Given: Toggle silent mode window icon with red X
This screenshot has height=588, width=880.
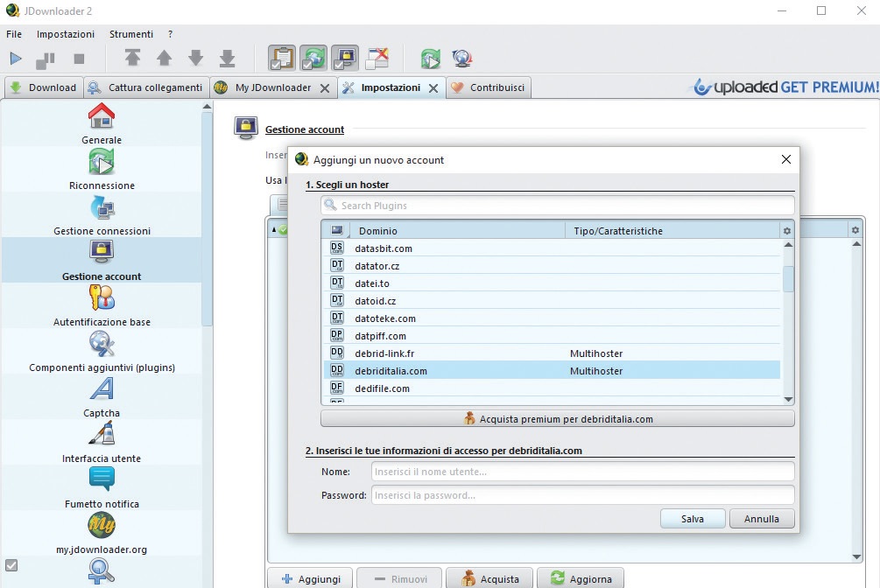Looking at the screenshot, I should [x=377, y=58].
